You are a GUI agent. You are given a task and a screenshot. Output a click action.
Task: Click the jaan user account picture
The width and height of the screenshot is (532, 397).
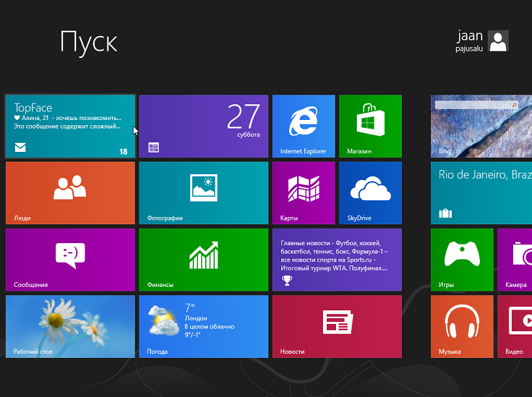[x=498, y=41]
